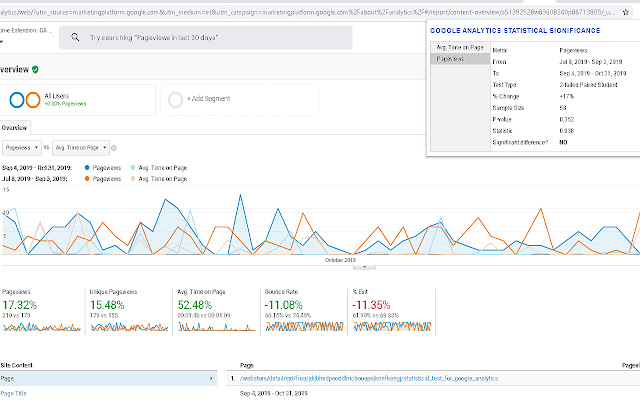
Task: Click the Unique Pageviews sparkline thumbnail
Action: (x=129, y=327)
